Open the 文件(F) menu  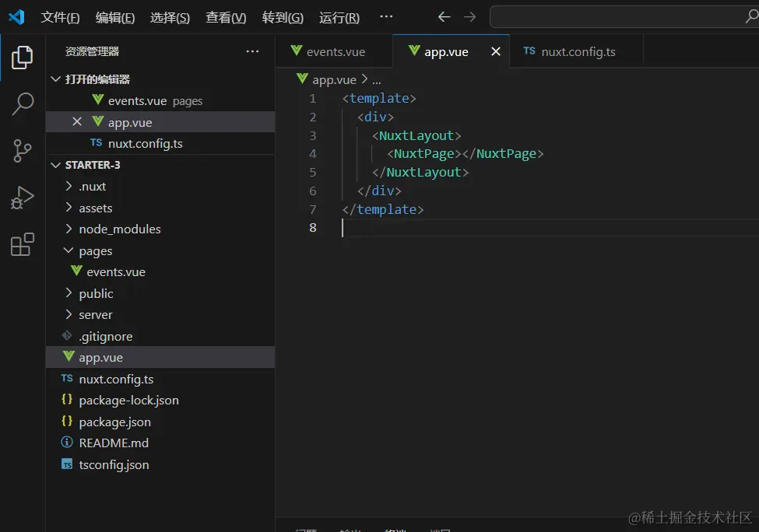(60, 17)
